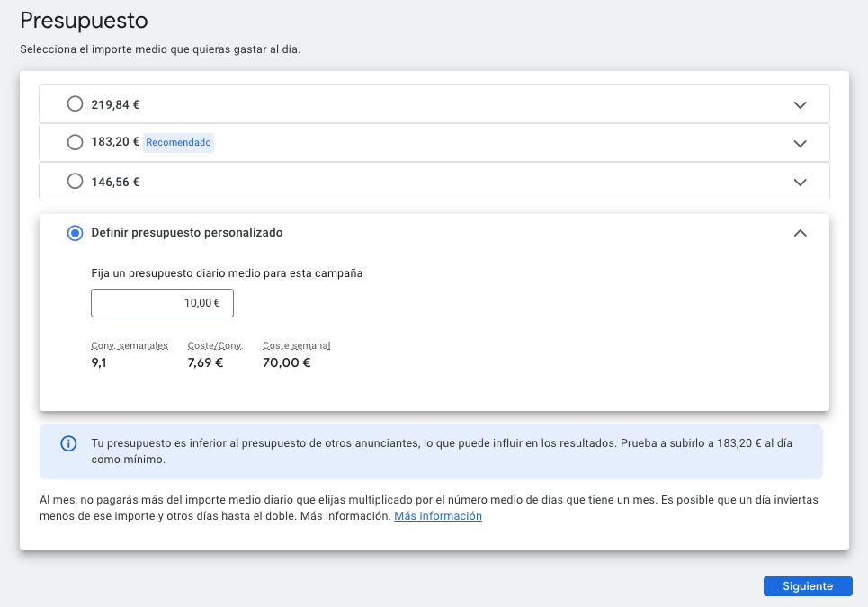Expand details for the 219,84 € option
Image resolution: width=868 pixels, height=607 pixels.
[x=800, y=103]
